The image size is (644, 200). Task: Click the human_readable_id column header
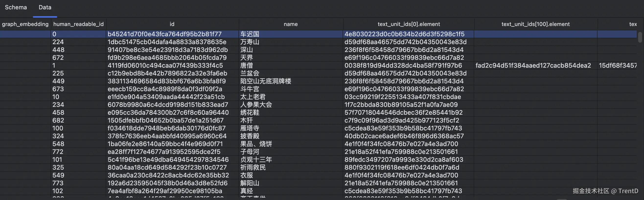tap(79, 24)
